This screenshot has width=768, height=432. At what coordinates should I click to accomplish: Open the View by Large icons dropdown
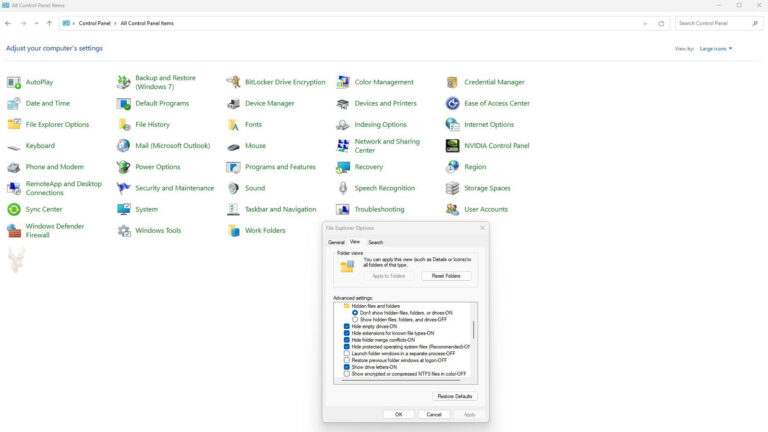[x=716, y=49]
